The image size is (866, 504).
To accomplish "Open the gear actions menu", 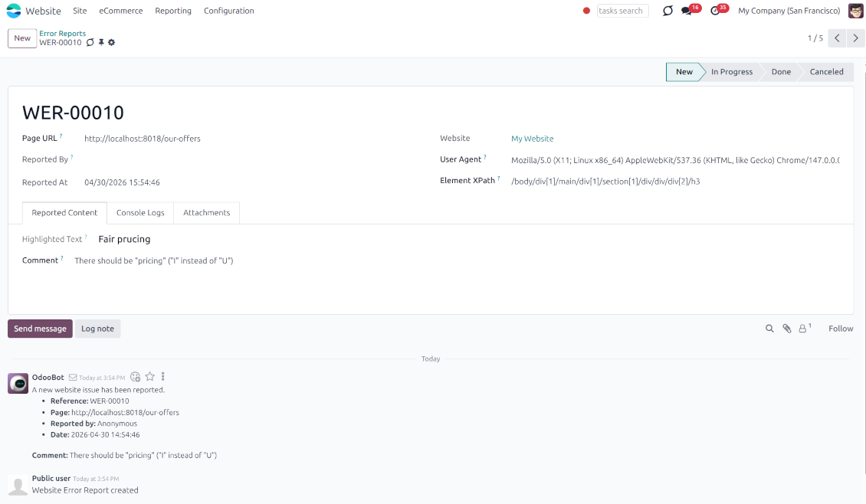I will [111, 42].
